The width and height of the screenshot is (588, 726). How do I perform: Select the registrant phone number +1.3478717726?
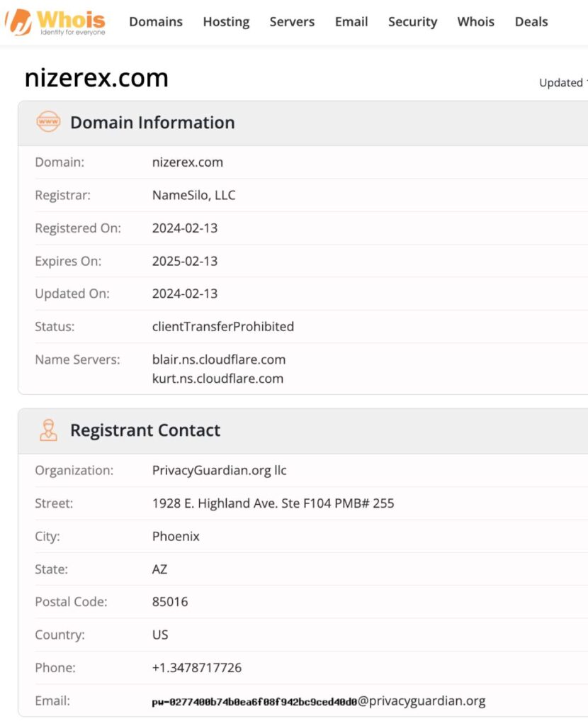click(x=197, y=667)
